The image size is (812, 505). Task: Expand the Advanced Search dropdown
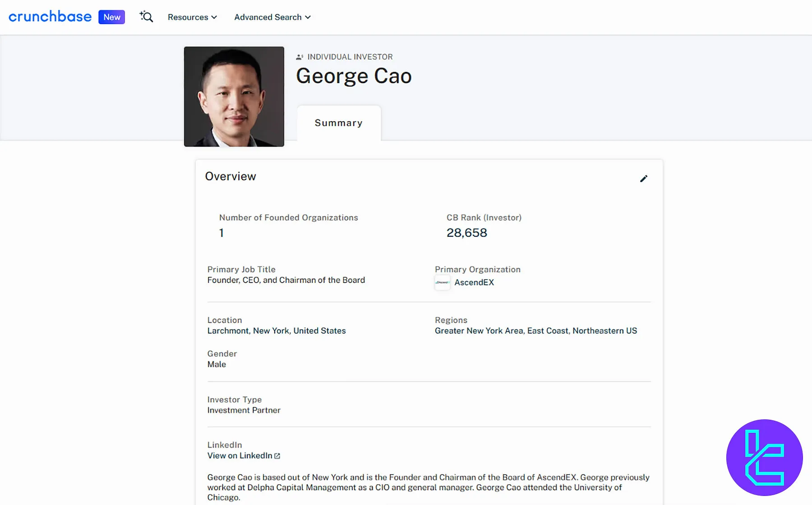point(272,17)
